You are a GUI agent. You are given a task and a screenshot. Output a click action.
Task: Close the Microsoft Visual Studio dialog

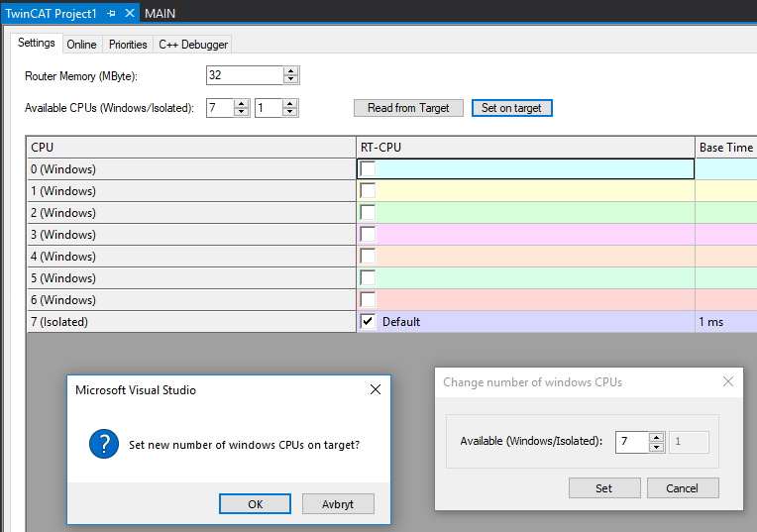pyautogui.click(x=376, y=389)
